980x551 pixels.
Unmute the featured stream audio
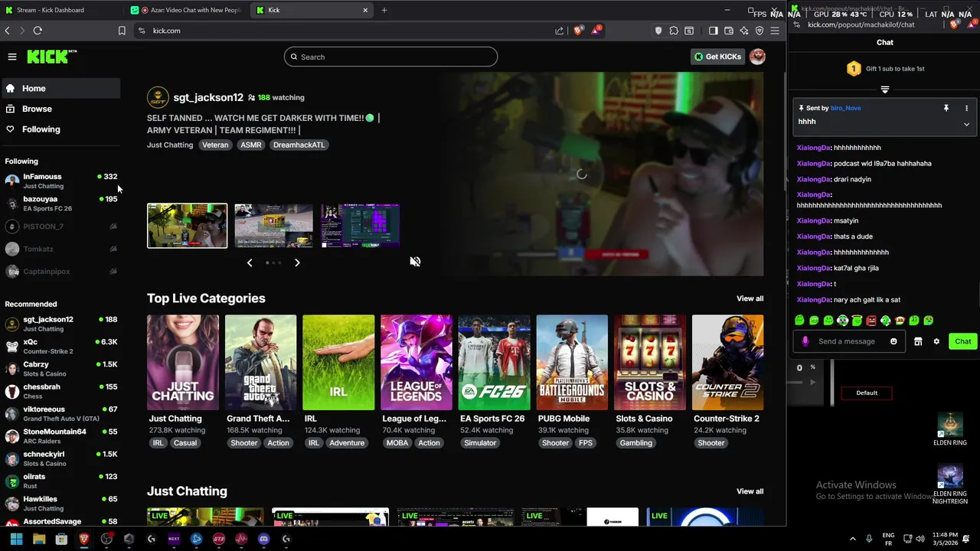click(x=415, y=262)
